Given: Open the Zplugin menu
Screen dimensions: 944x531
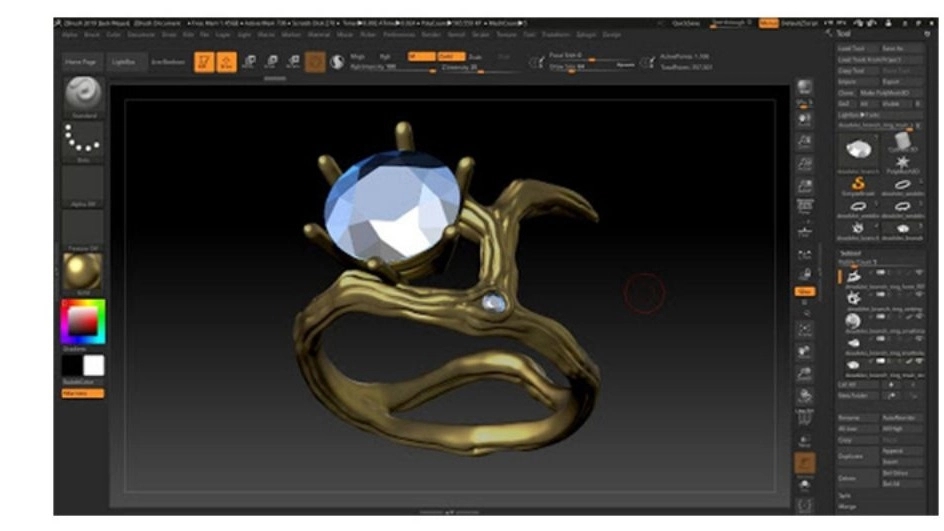Looking at the screenshot, I should tap(586, 35).
